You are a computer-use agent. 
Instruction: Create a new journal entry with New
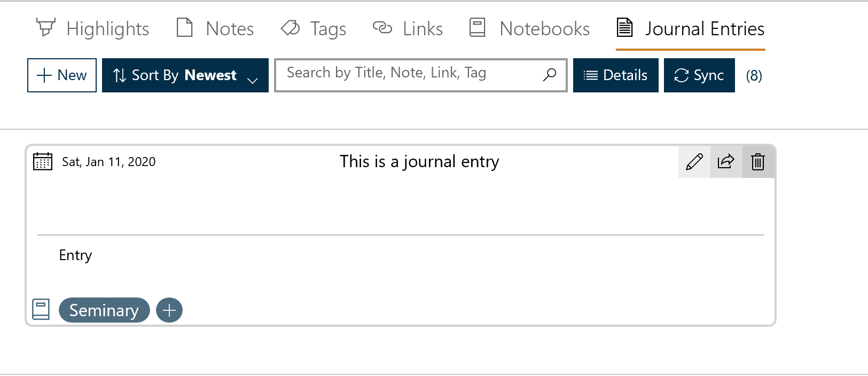pyautogui.click(x=61, y=75)
